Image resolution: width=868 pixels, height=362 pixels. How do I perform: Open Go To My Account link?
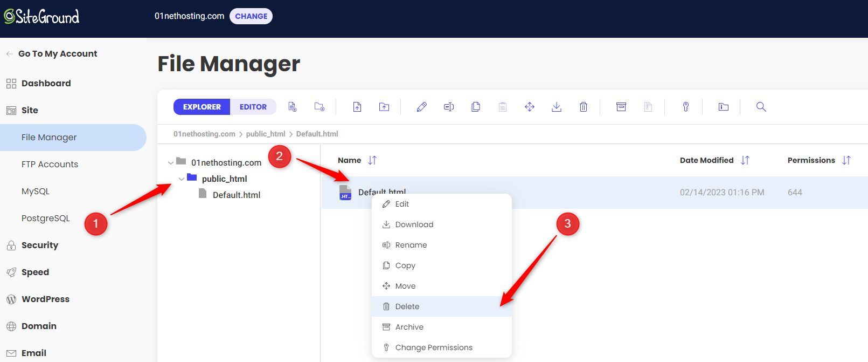(x=58, y=53)
